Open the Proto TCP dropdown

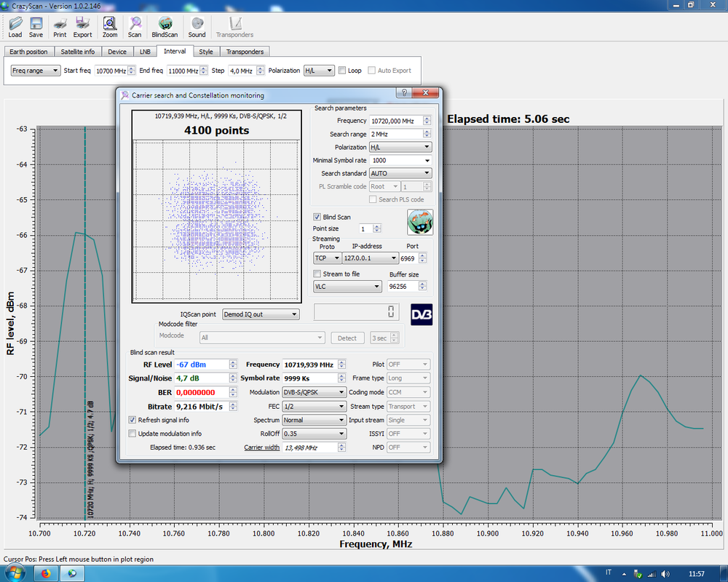tap(328, 258)
